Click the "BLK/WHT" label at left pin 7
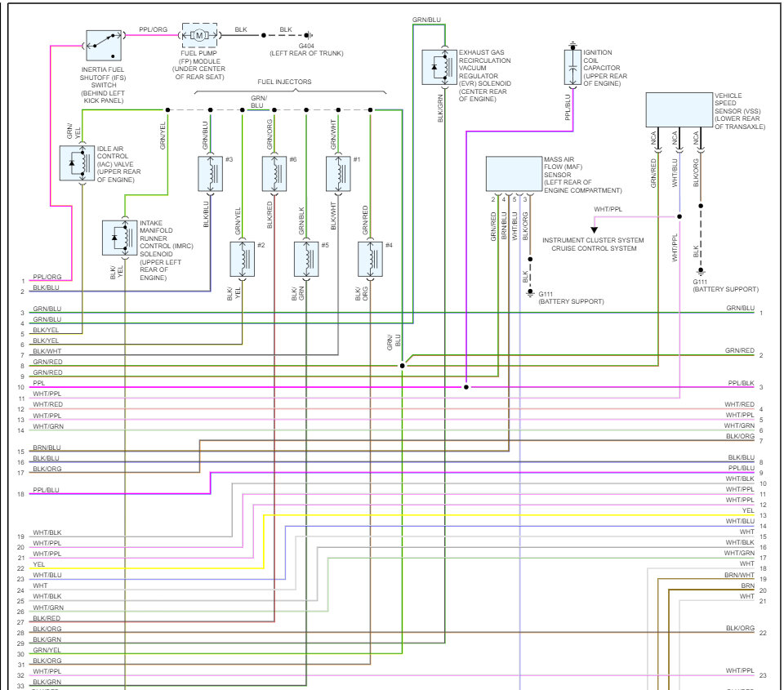This screenshot has width=784, height=690. click(47, 351)
